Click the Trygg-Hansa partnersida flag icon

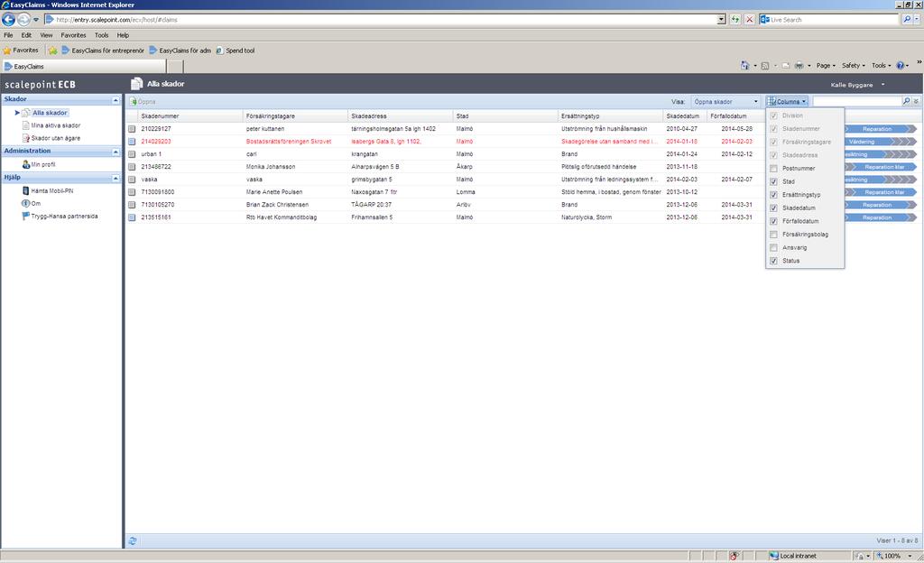(x=26, y=217)
